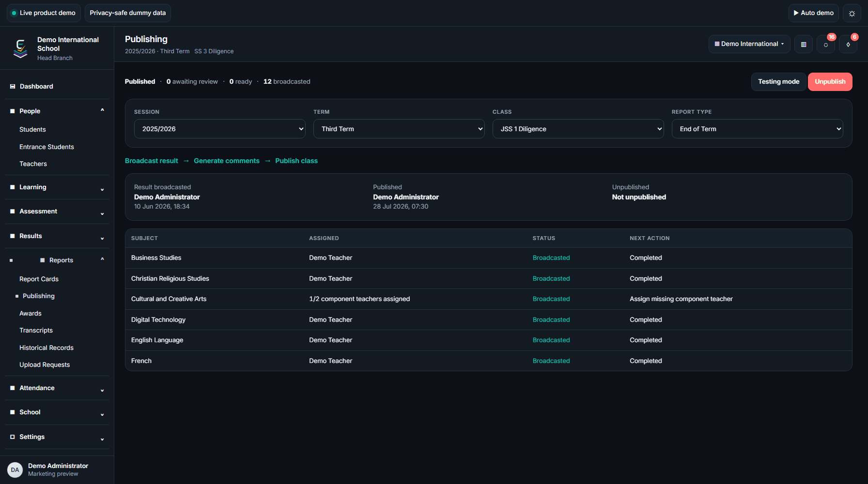868x484 pixels.
Task: Open the Session dropdown 2025/2026
Action: (x=220, y=129)
